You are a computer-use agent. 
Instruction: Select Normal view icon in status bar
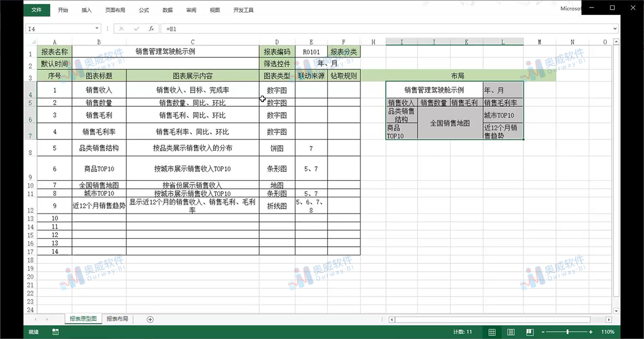[x=492, y=331]
